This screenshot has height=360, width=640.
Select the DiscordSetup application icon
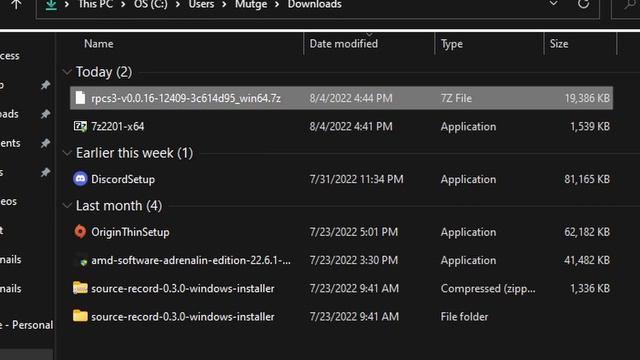[80, 179]
